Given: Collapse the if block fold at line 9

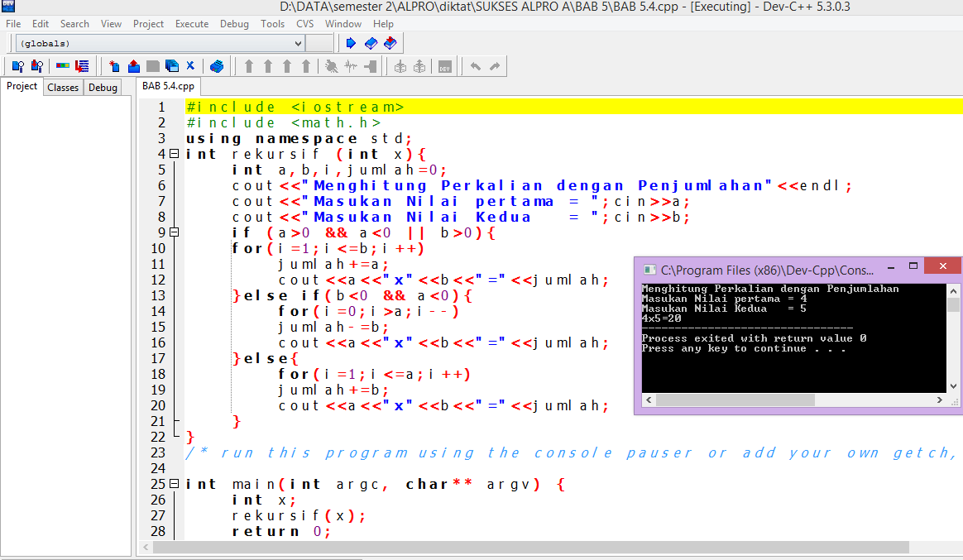Looking at the screenshot, I should pos(175,232).
